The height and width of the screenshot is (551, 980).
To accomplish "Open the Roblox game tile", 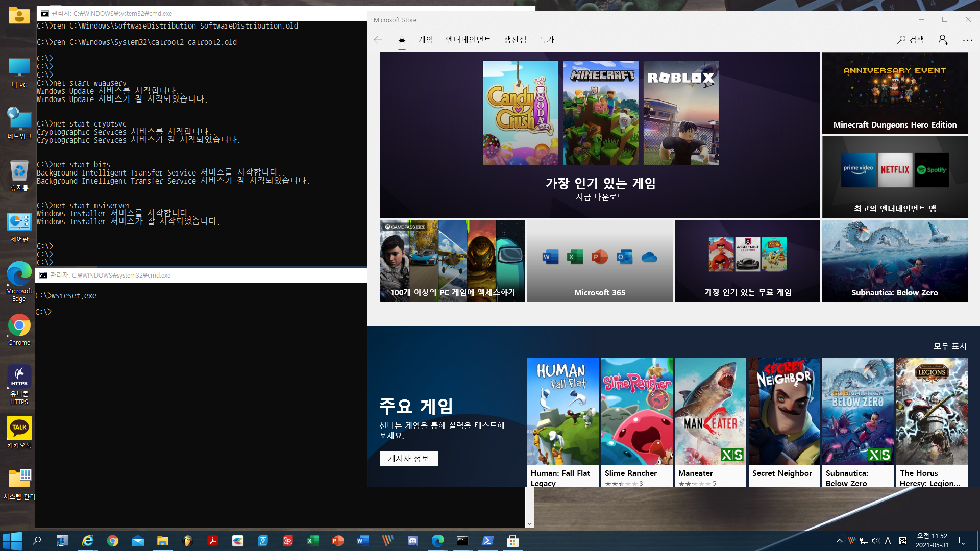I will (681, 113).
